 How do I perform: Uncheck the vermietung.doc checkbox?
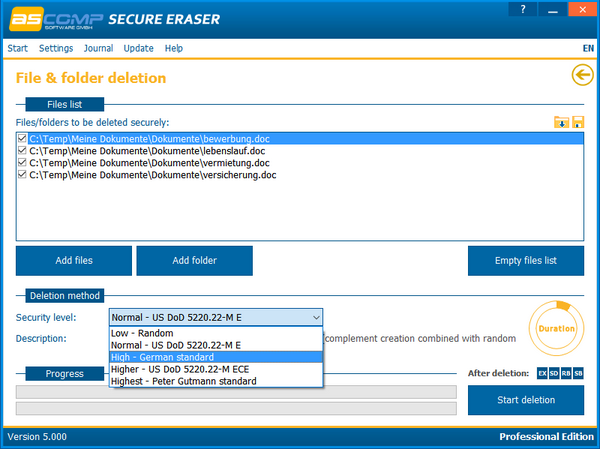click(22, 162)
